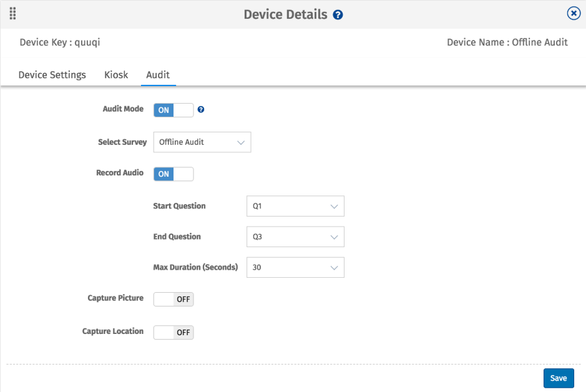Open the Kiosk tab
This screenshot has height=392, width=586.
pos(116,74)
